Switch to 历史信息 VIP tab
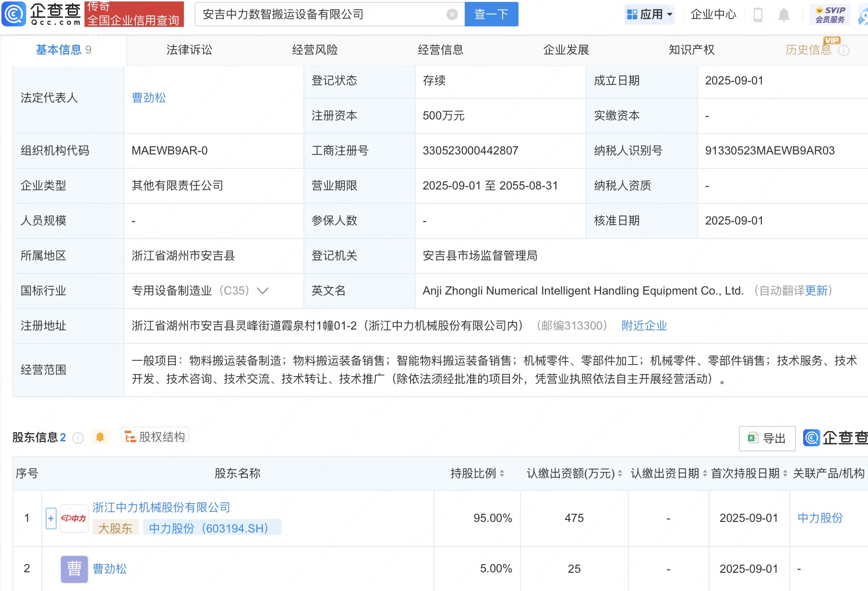 [x=808, y=50]
